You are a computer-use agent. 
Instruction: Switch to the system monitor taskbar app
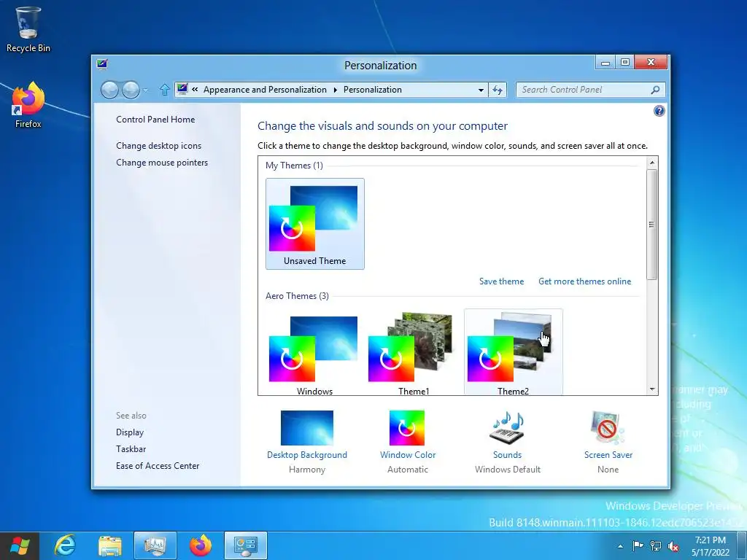click(x=155, y=545)
